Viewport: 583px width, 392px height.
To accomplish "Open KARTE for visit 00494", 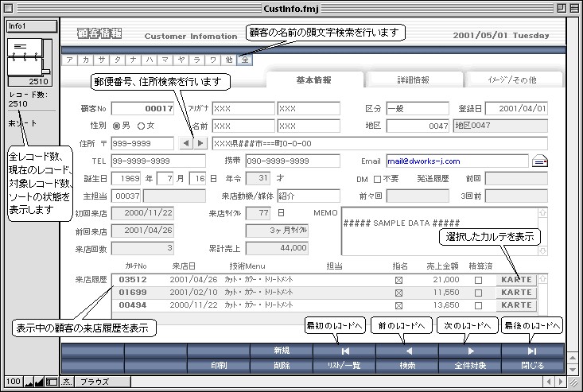I will [516, 305].
